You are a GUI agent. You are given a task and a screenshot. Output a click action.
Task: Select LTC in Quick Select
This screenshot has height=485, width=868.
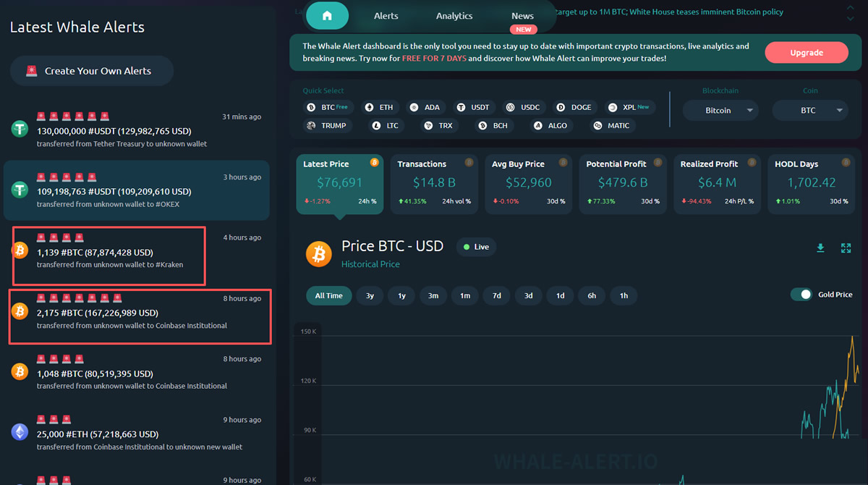coord(386,125)
